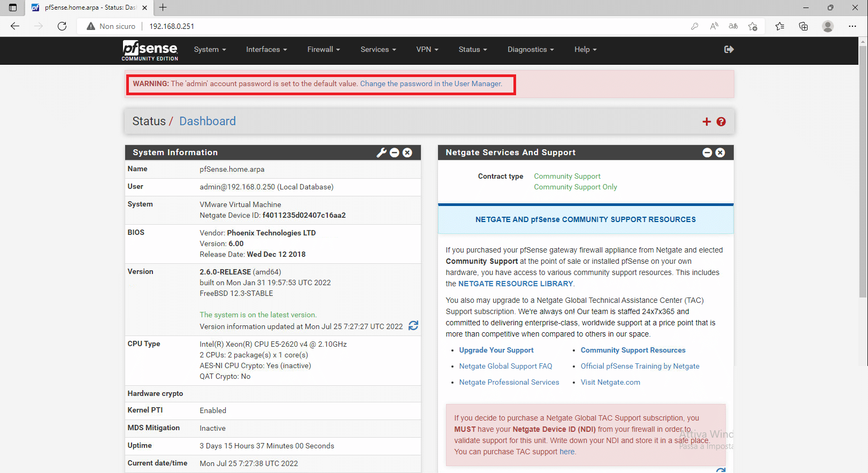Screen dimensions: 868x473
Task: Open Official pfSense Training by Netgate link
Action: [640, 366]
